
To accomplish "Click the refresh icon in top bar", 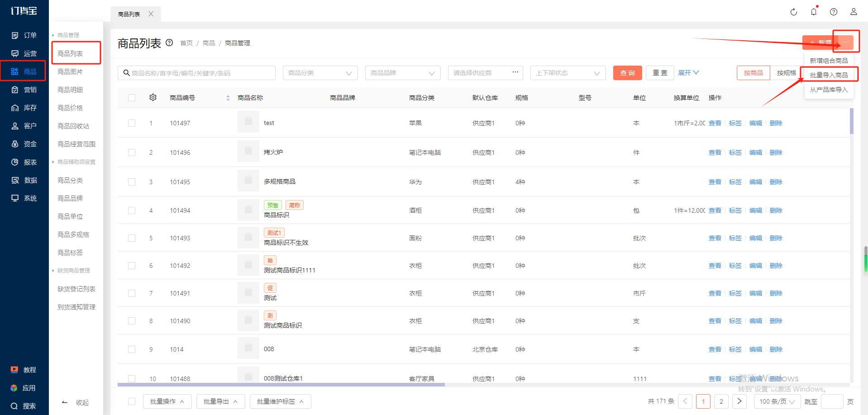I will [x=794, y=12].
